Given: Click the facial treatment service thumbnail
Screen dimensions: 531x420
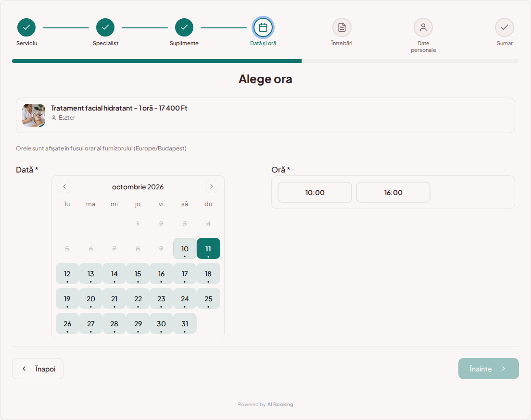Looking at the screenshot, I should pos(34,115).
